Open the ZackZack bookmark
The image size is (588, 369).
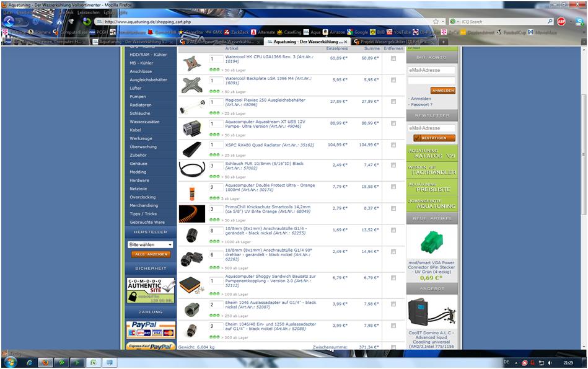[x=236, y=32]
